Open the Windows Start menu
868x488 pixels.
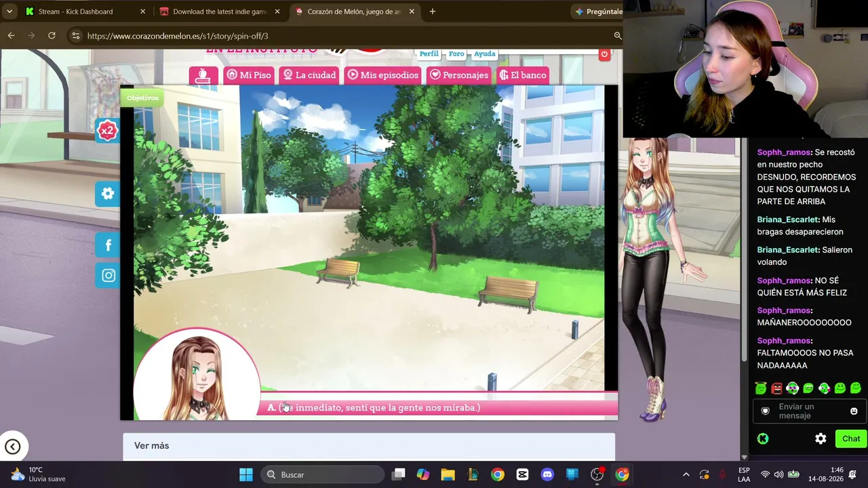(246, 474)
